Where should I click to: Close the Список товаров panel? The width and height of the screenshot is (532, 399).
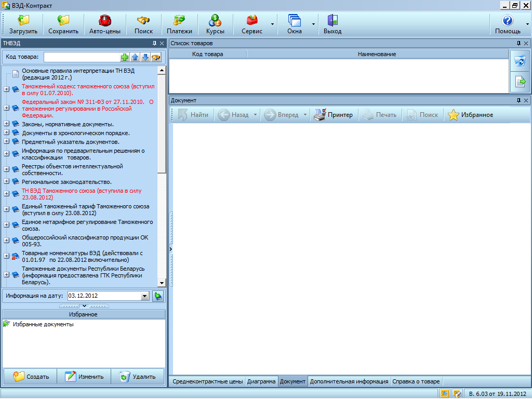[526, 44]
